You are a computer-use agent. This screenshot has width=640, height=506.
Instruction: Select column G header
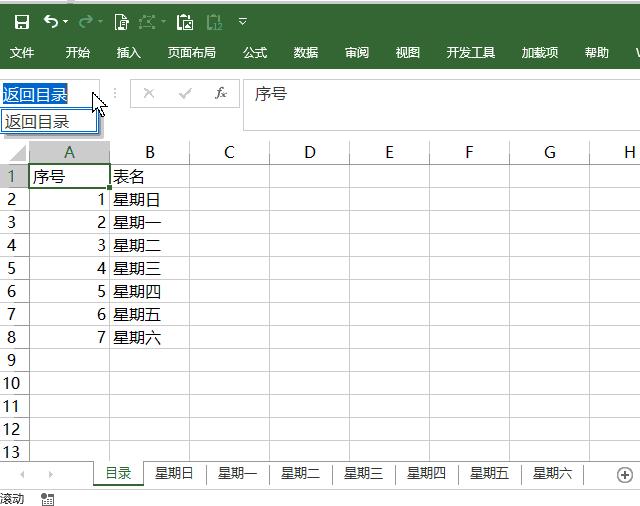click(x=549, y=152)
